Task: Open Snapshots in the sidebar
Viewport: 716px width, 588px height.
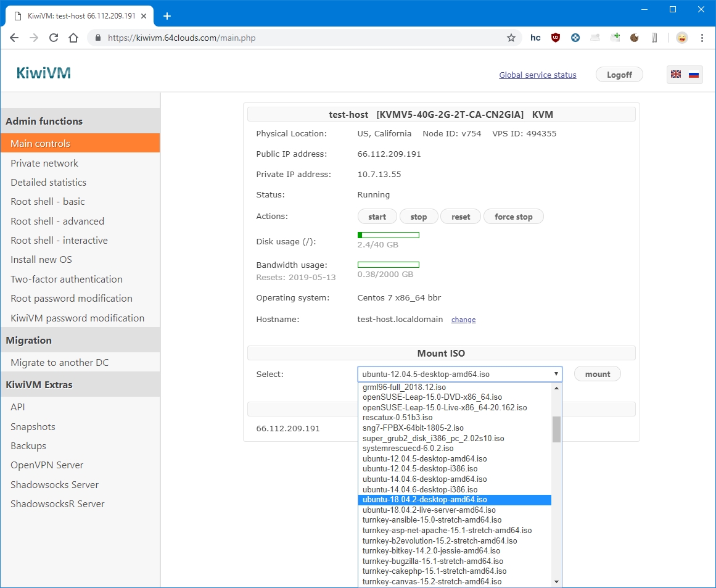Action: [33, 426]
